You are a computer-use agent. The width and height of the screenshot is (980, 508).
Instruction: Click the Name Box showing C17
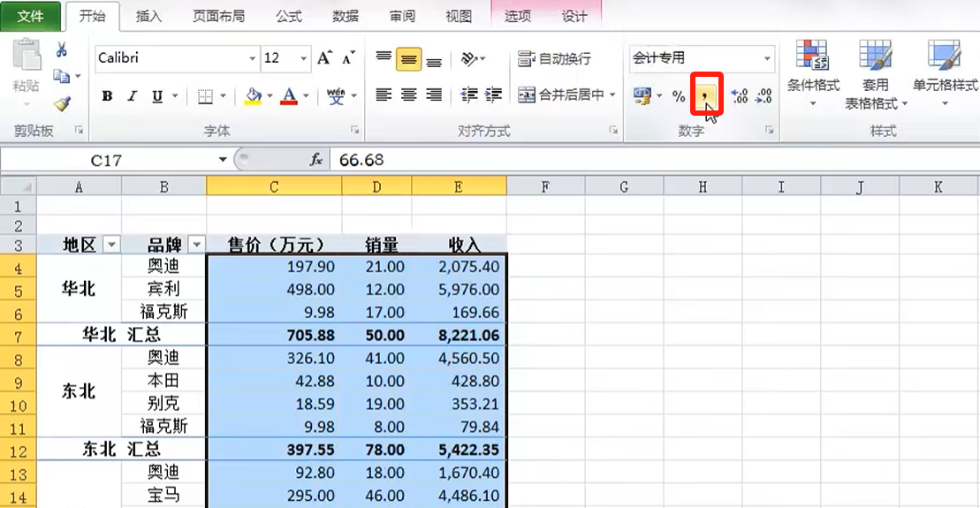[x=106, y=161]
